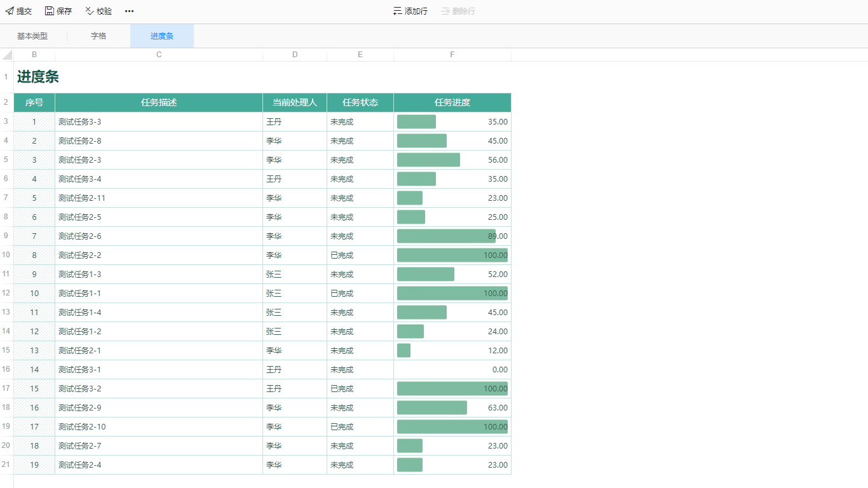Open the three-dots more options menu

tap(130, 11)
